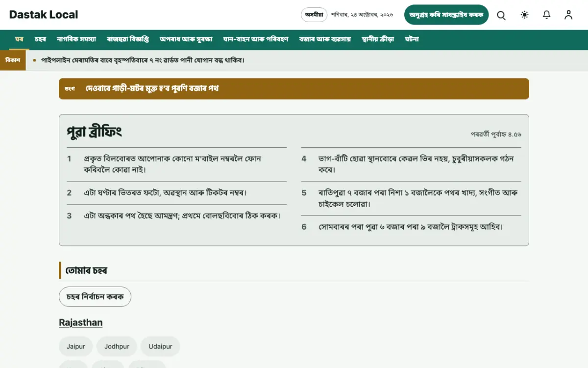Open notifications bell icon
This screenshot has width=588, height=368.
pyautogui.click(x=547, y=15)
